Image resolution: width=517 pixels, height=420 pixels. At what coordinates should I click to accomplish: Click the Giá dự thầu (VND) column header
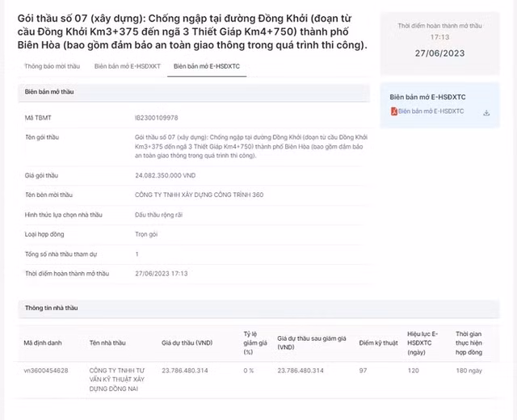[x=187, y=342]
